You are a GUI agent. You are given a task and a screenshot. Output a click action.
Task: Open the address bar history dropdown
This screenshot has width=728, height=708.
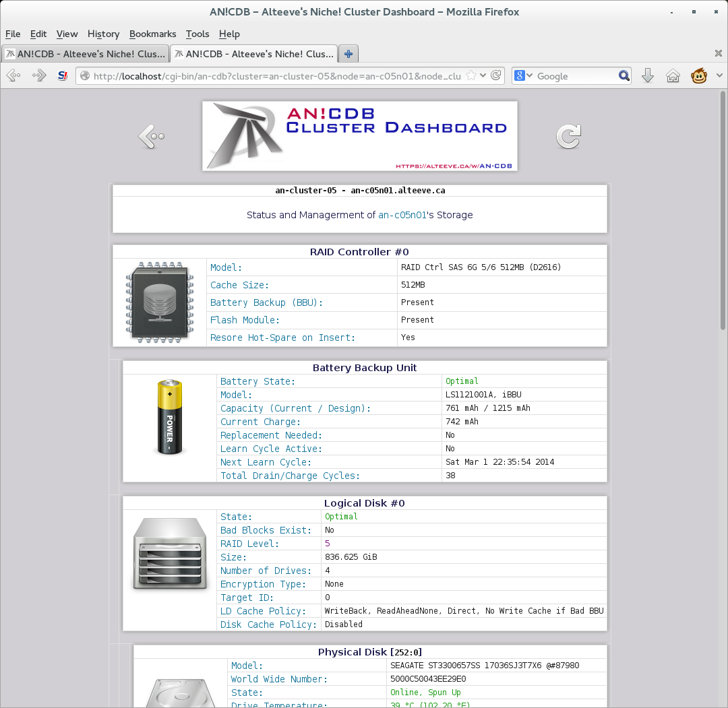point(483,75)
